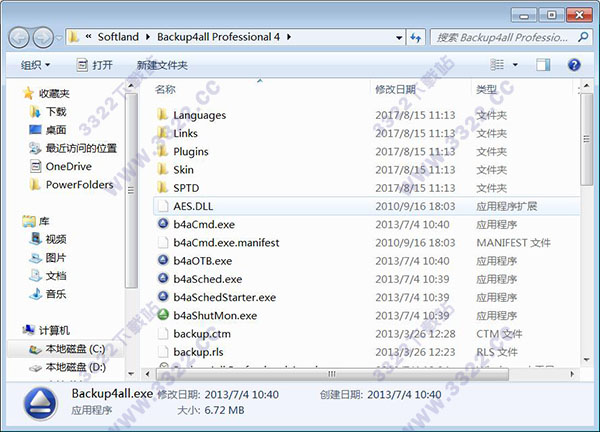
Task: Click the Libraries icon in sidebar
Action: 29,221
